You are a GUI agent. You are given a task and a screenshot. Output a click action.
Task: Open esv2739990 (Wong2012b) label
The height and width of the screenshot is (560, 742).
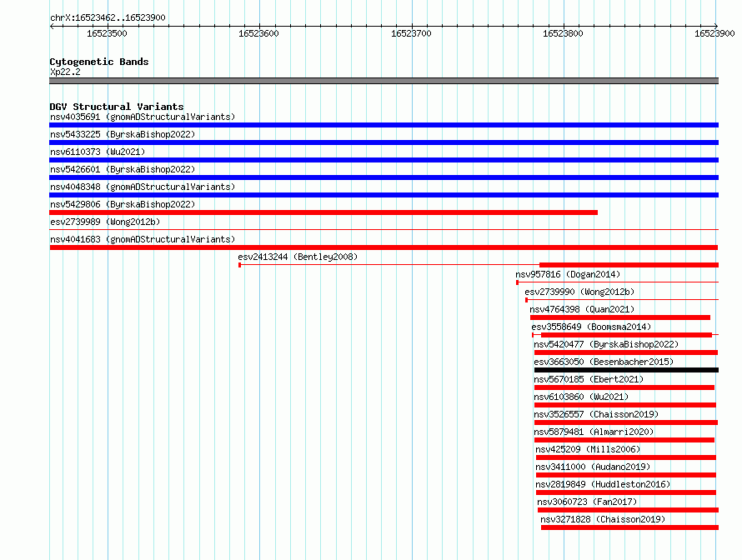(579, 292)
